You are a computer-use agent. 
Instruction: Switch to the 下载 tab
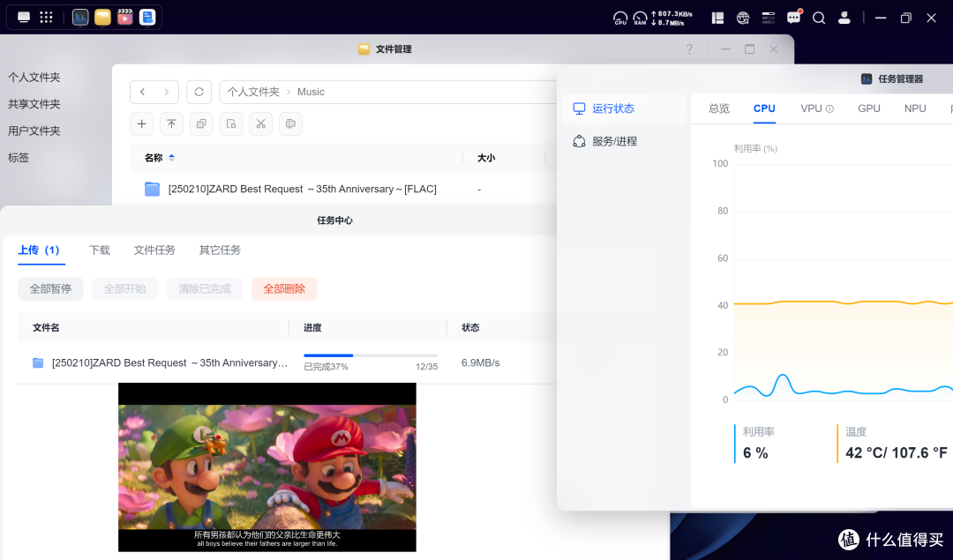pos(100,250)
